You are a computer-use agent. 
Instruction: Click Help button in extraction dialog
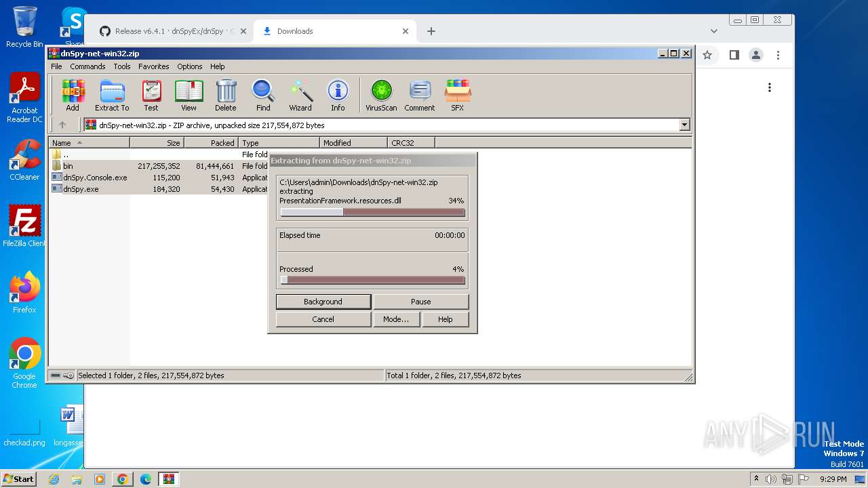tap(446, 319)
